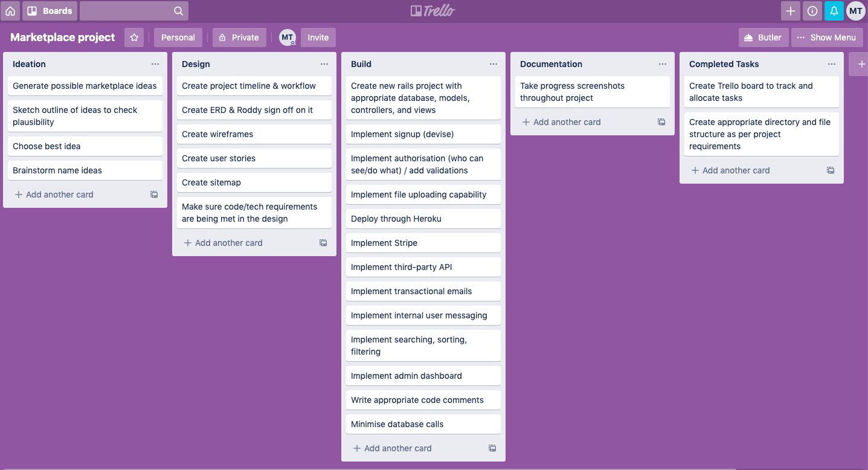The height and width of the screenshot is (470, 868).
Task: Open the information icon in header
Action: point(812,11)
